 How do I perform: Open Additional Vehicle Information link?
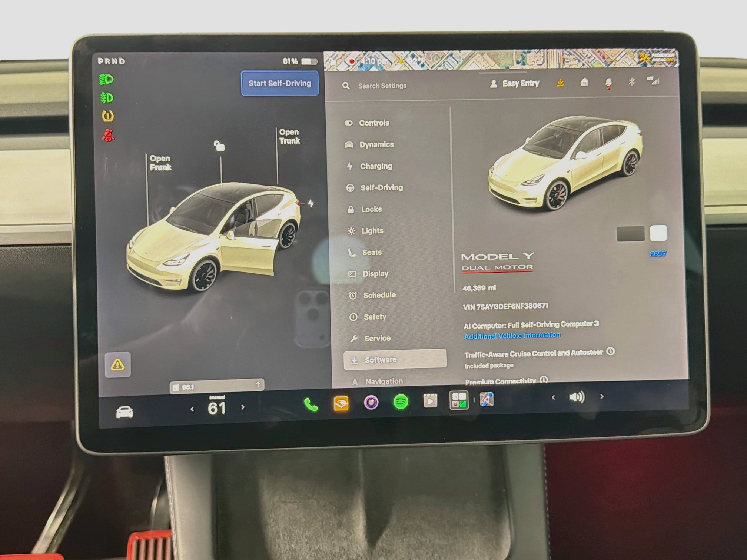[x=512, y=336]
